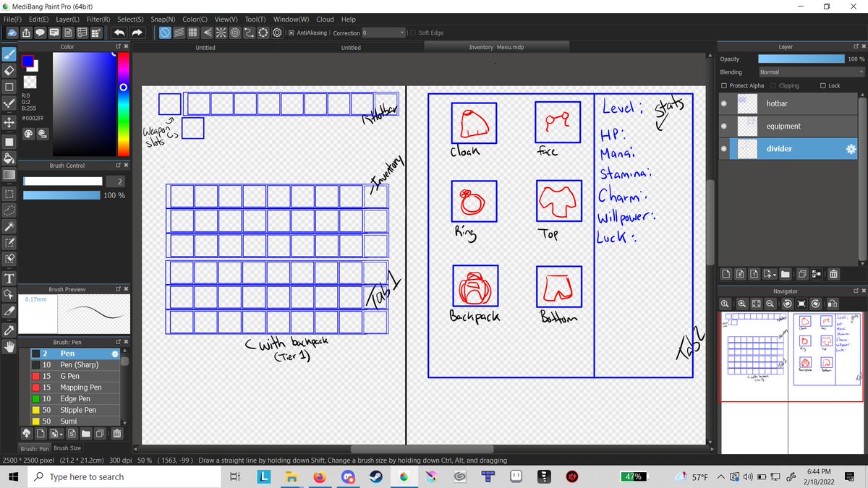Open the File menu
This screenshot has width=868, height=488.
click(x=12, y=19)
